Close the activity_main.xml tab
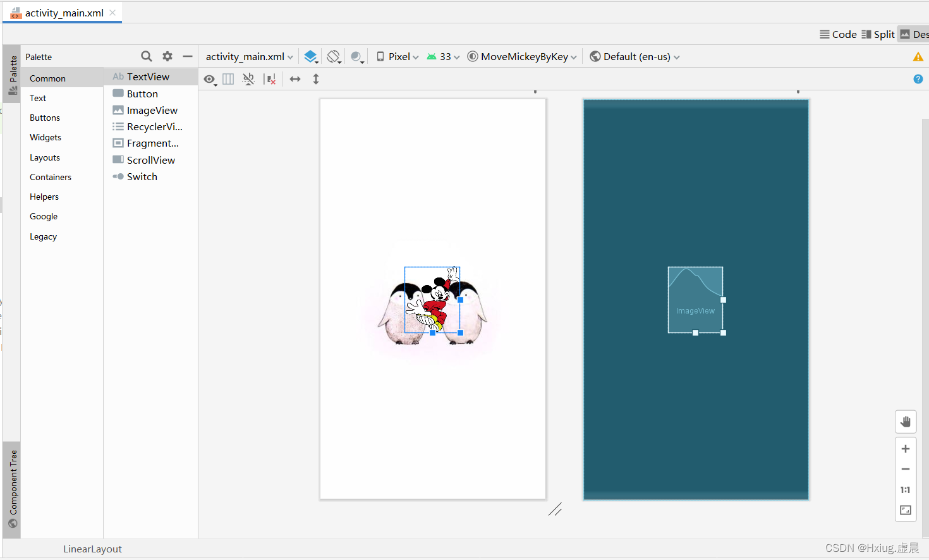 (112, 13)
